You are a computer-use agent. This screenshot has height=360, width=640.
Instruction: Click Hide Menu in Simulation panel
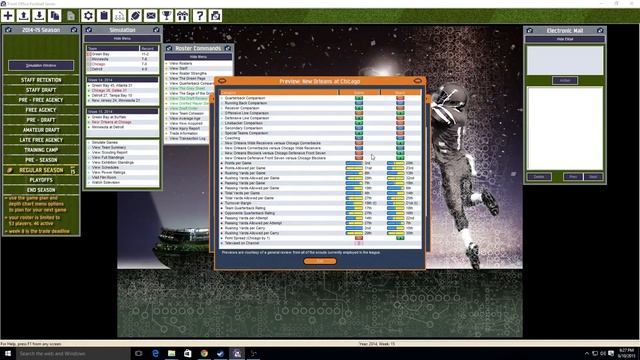[x=122, y=38]
